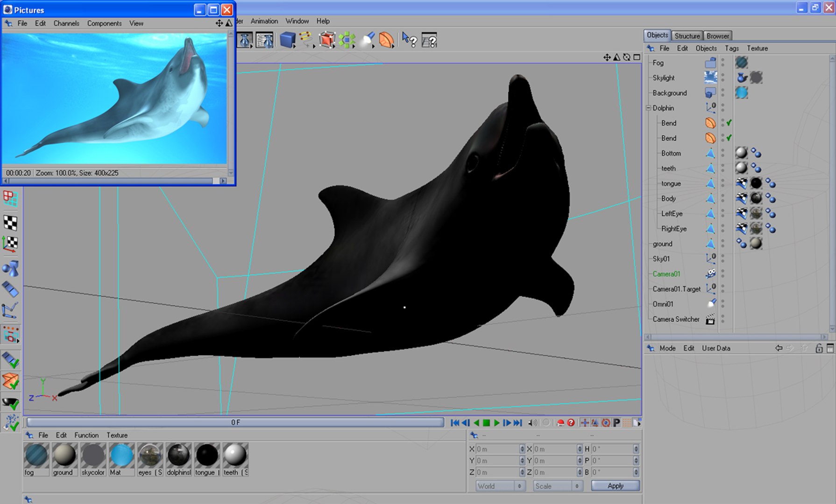The height and width of the screenshot is (504, 836).
Task: Open the World coordinate dropdown
Action: (500, 486)
